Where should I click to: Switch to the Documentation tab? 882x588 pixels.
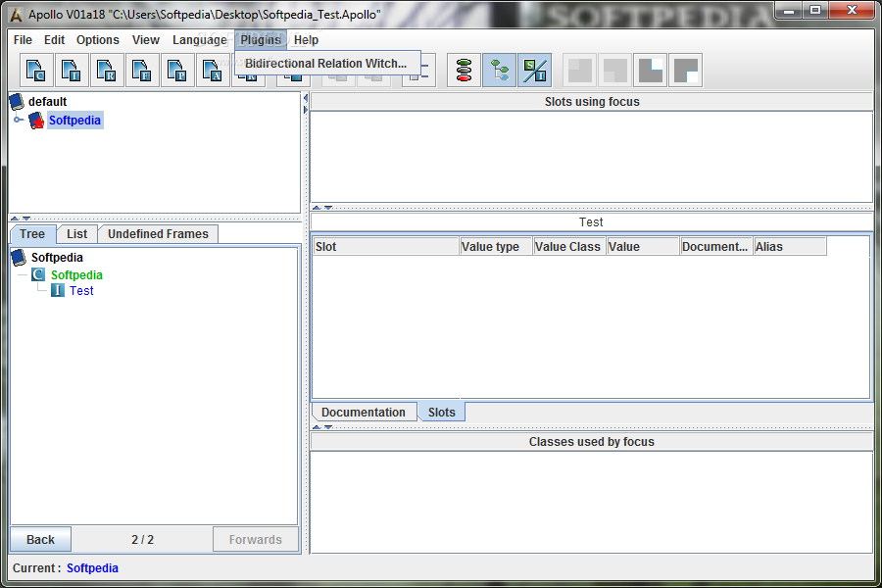click(364, 412)
